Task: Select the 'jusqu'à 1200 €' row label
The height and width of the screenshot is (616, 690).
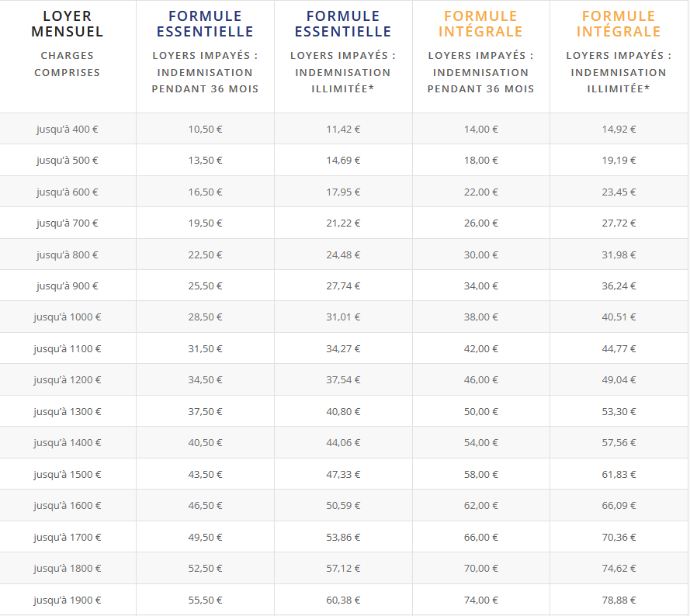Action: point(68,380)
